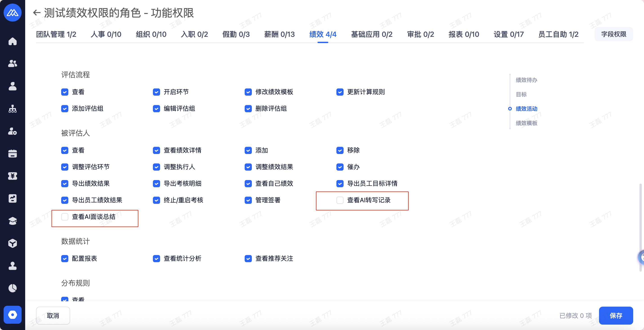Open 字段权限 button at top right
Image resolution: width=644 pixels, height=330 pixels.
(613, 34)
